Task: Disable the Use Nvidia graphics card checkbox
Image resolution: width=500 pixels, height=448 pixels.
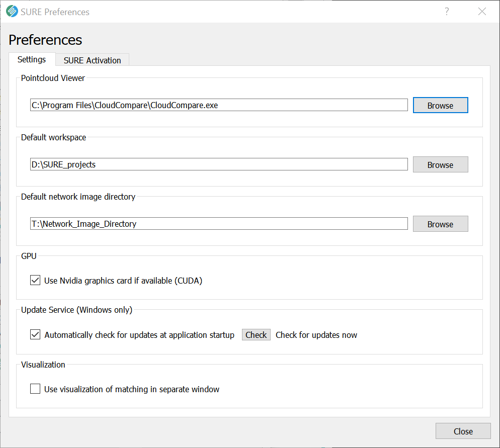Action: [x=35, y=281]
